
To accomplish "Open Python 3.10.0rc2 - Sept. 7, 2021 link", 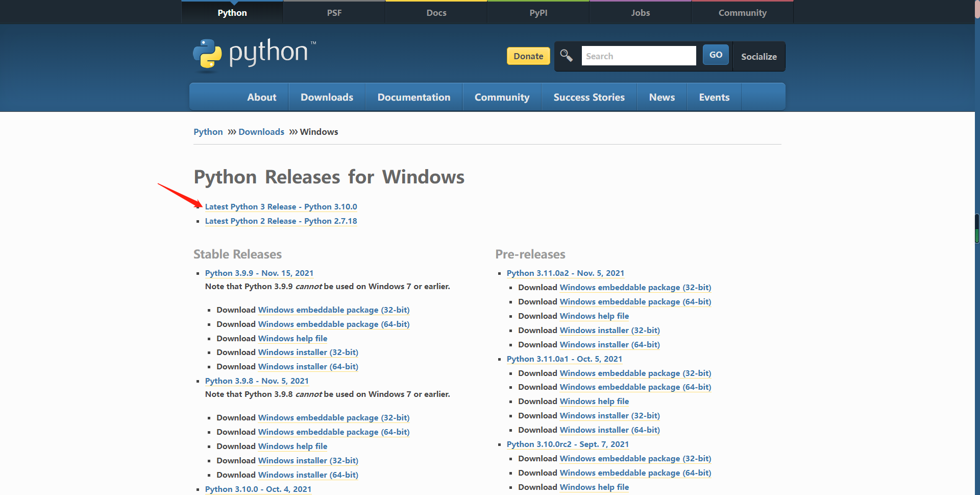I will point(568,444).
